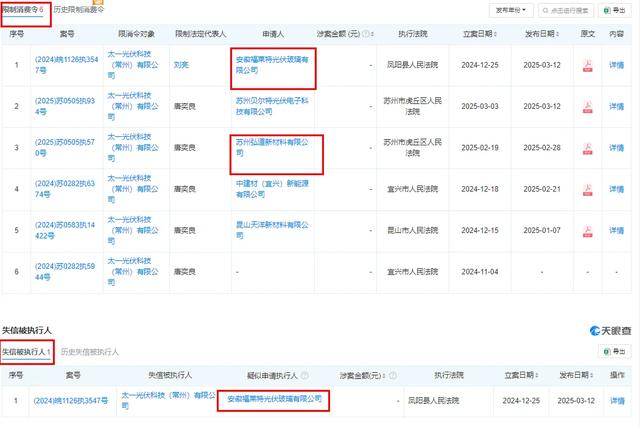This screenshot has width=640, height=427.
Task: Open 详情 in 失信被执行人 table row
Action: [617, 401]
